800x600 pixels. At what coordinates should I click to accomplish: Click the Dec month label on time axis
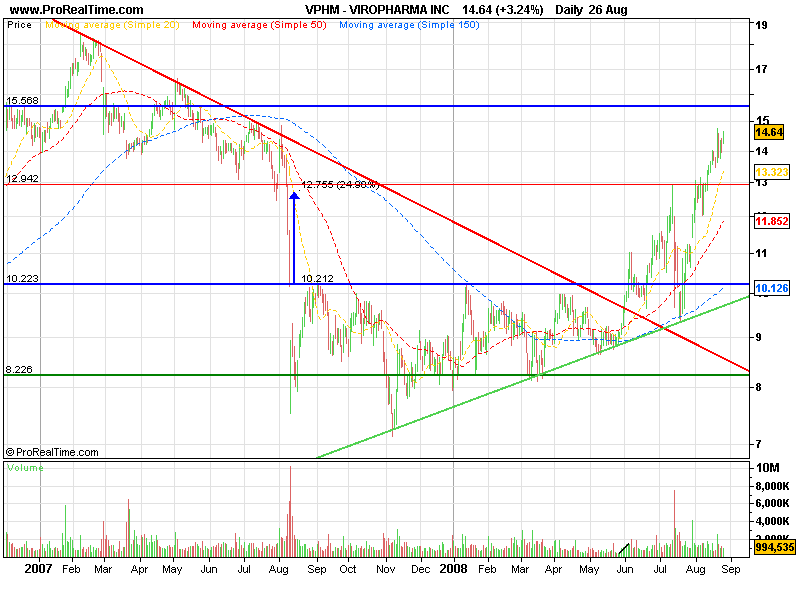point(421,569)
